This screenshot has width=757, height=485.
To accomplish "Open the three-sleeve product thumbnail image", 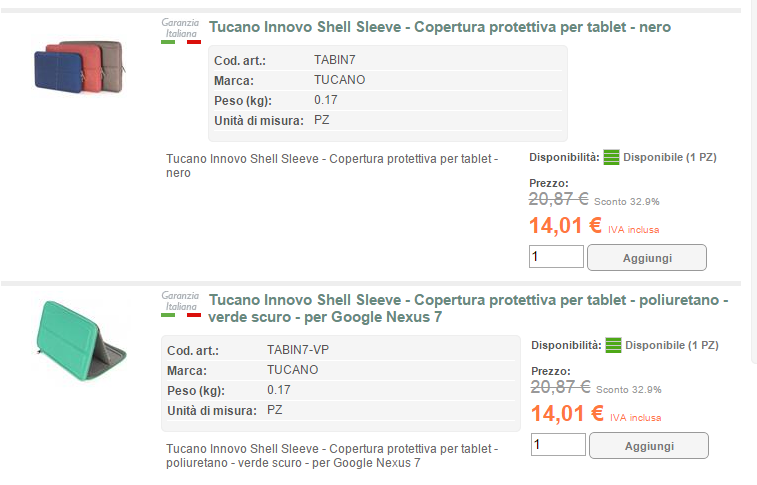I will point(78,68).
